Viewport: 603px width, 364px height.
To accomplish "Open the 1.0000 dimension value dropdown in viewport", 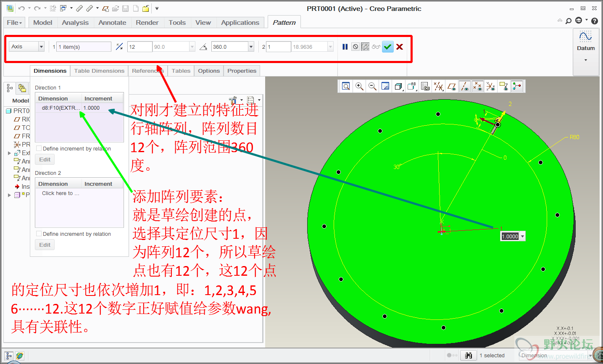I will [523, 237].
